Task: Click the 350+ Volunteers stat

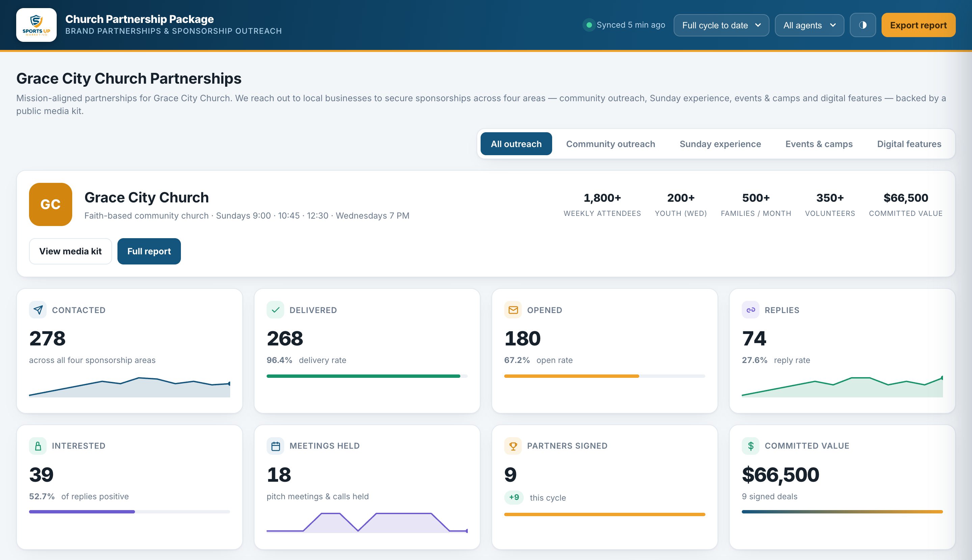Action: click(830, 205)
